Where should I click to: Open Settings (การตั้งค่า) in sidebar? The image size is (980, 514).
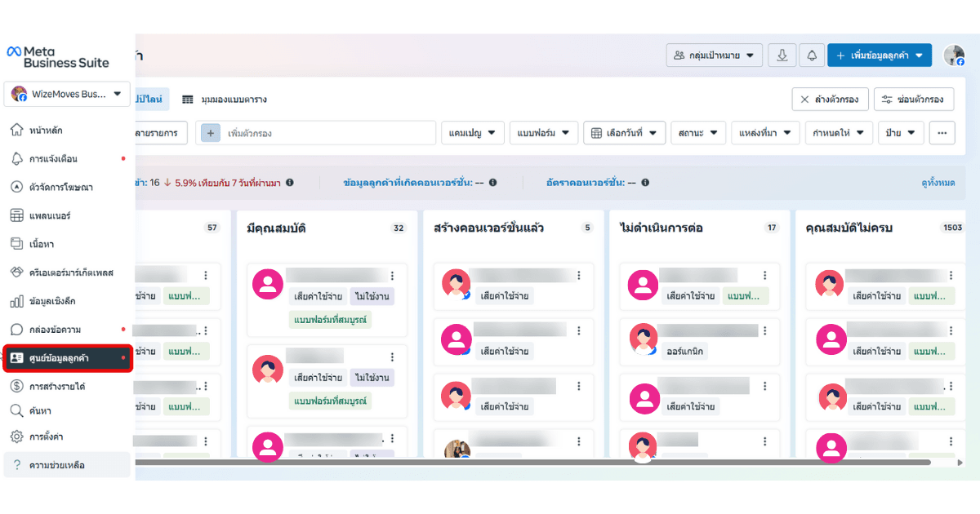pos(47,436)
